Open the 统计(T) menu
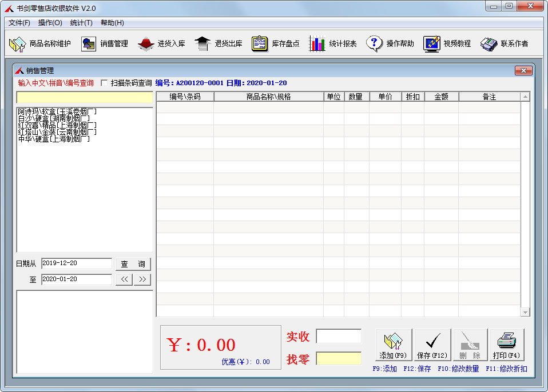Viewport: 548px width, 392px height. 81,23
